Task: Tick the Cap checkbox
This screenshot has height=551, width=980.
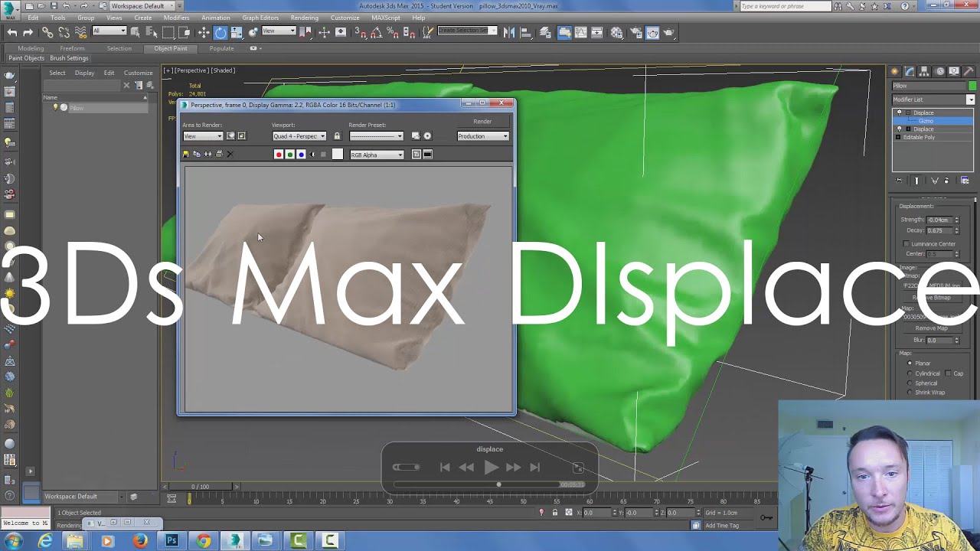Action: [x=948, y=373]
